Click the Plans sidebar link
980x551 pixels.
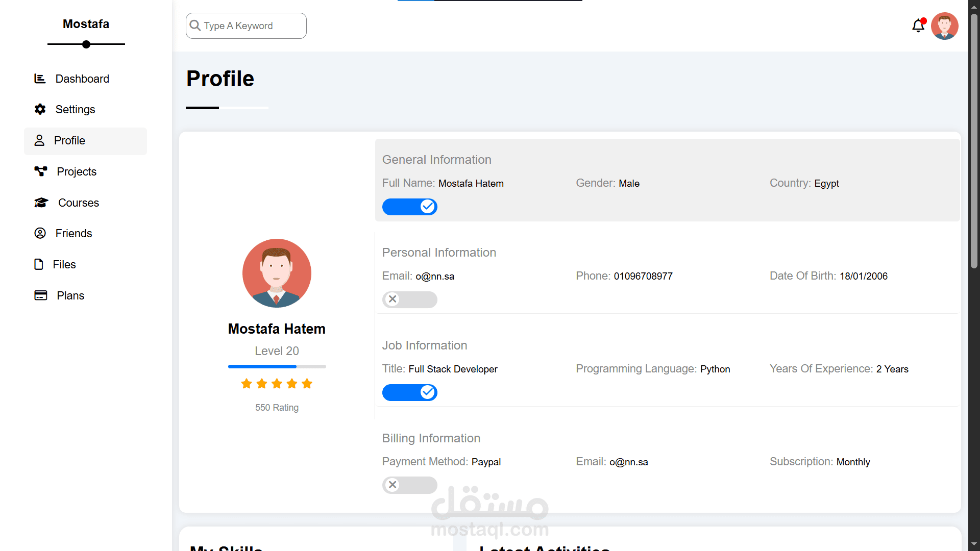[70, 295]
